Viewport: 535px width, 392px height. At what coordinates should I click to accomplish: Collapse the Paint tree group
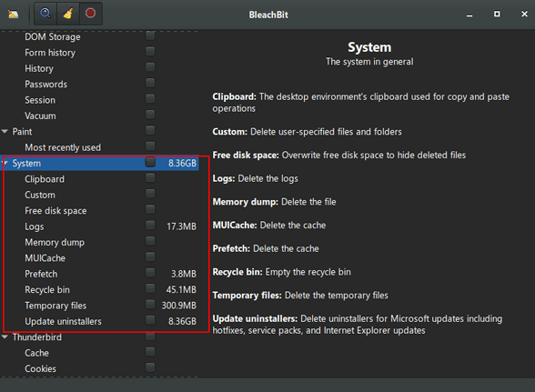click(5, 131)
